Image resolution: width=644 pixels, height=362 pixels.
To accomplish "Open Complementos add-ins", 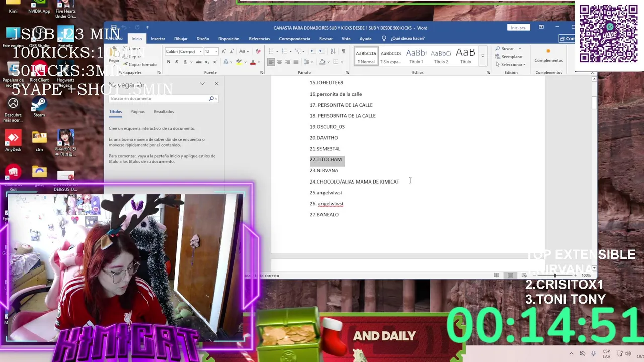I will [548, 55].
